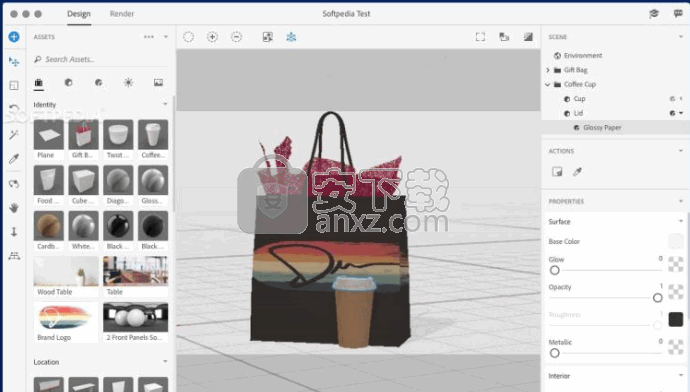Choose the Coffee cup model thumbnail
Image resolution: width=690 pixels, height=392 pixels.
tap(153, 135)
